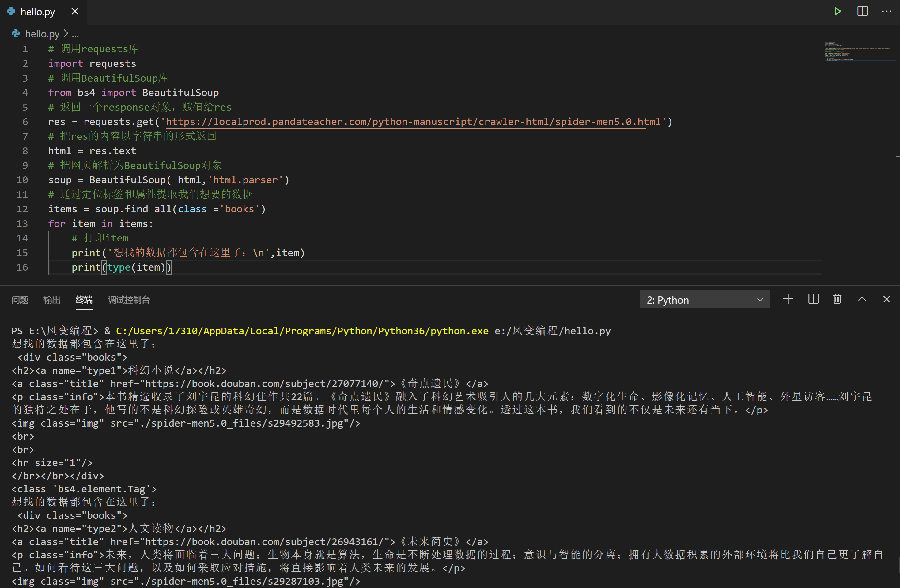Viewport: 900px width, 588px height.
Task: Click the python.exe path in the terminal
Action: 302,331
